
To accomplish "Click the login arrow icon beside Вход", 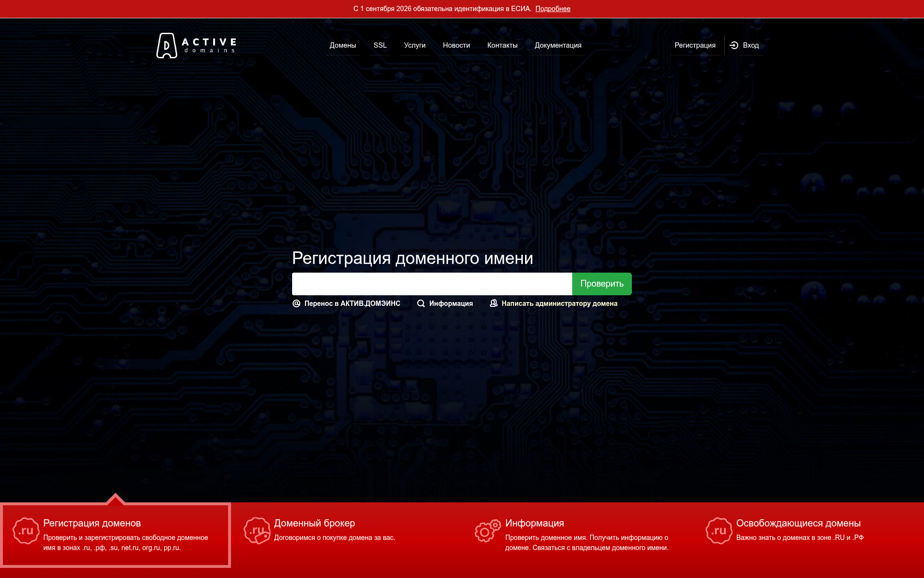I will [734, 45].
